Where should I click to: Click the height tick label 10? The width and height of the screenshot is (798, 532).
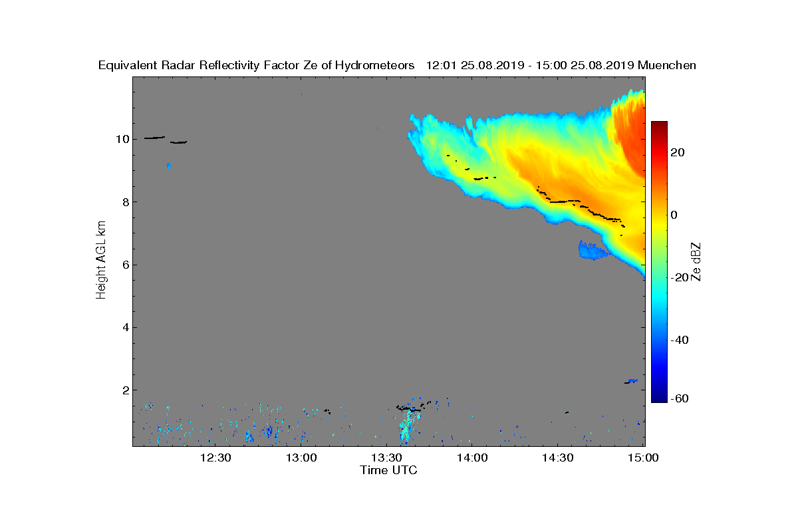[x=122, y=139]
